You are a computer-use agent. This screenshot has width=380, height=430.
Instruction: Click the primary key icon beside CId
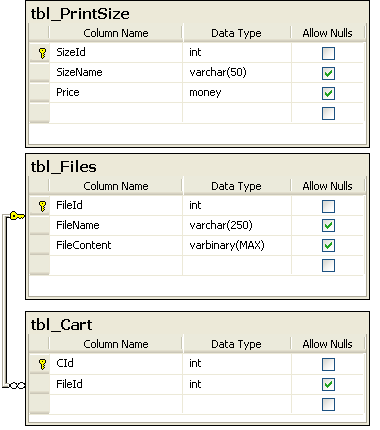pos(42,364)
